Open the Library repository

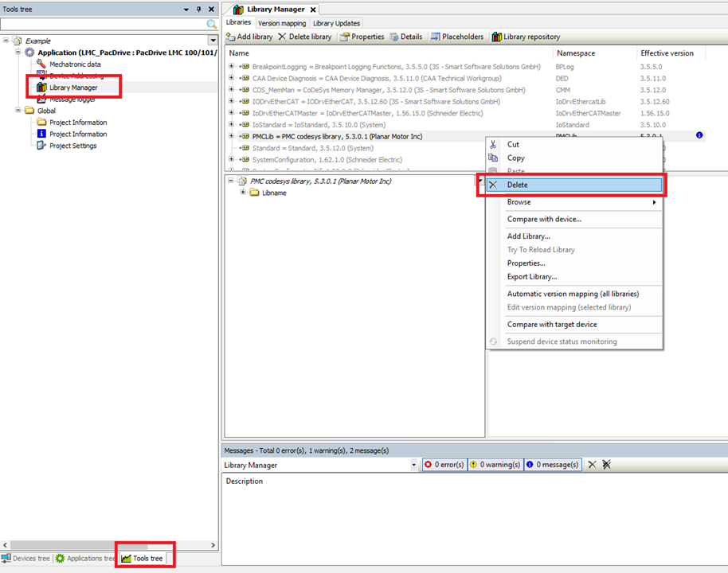pos(525,37)
